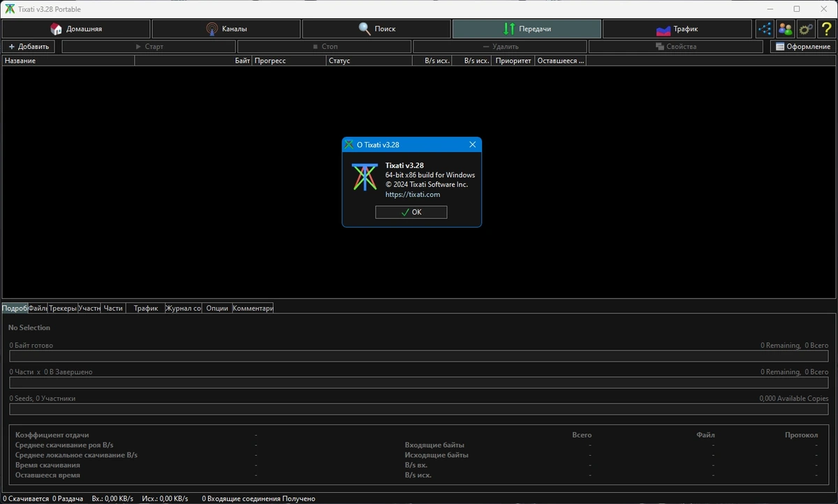Select the Комментарии tab
This screenshot has height=504, width=838.
tap(253, 308)
